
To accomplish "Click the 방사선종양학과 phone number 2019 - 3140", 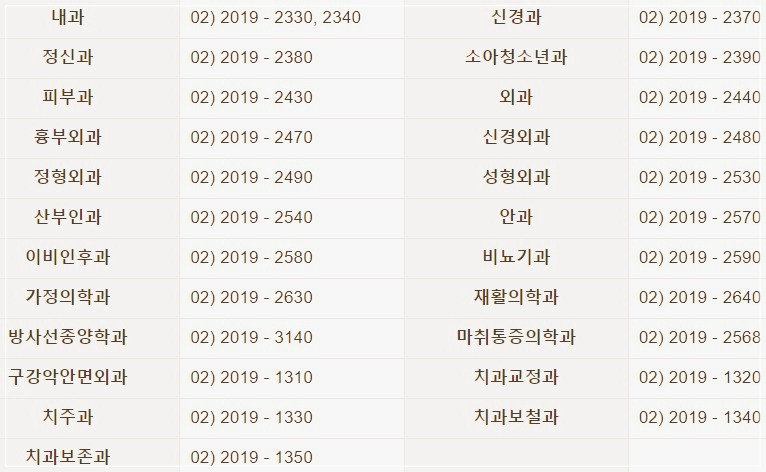I will [x=251, y=338].
